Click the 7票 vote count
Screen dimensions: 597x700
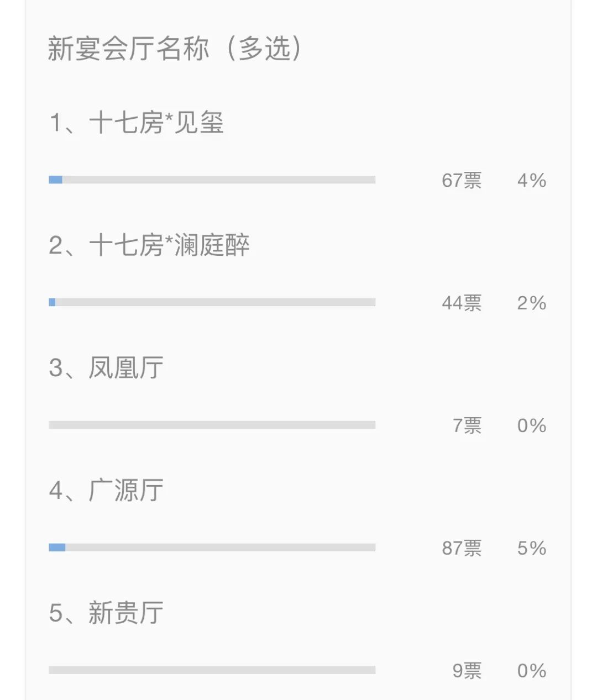(x=468, y=426)
